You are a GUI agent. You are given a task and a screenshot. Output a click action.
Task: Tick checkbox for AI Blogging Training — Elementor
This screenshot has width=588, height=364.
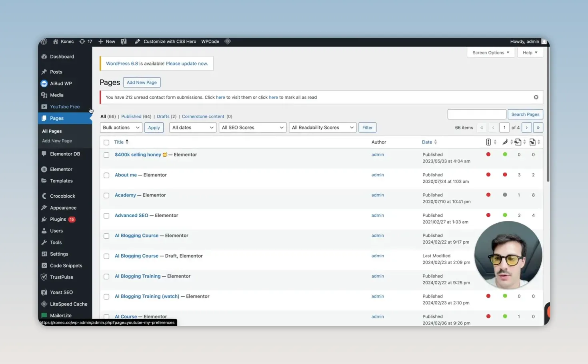[x=106, y=276]
